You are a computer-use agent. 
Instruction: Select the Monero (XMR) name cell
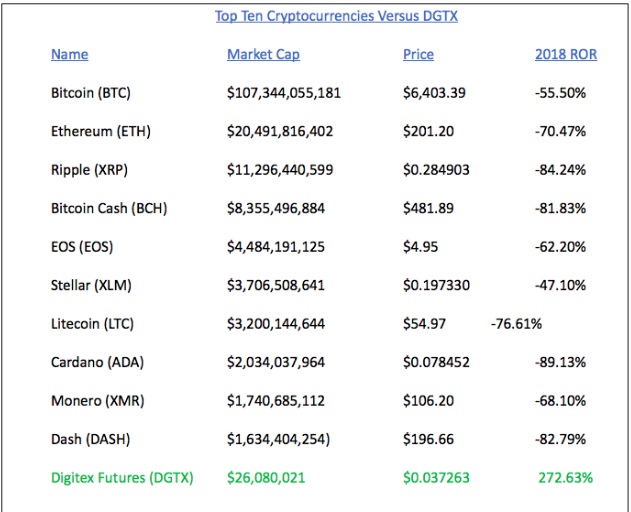pyautogui.click(x=97, y=401)
